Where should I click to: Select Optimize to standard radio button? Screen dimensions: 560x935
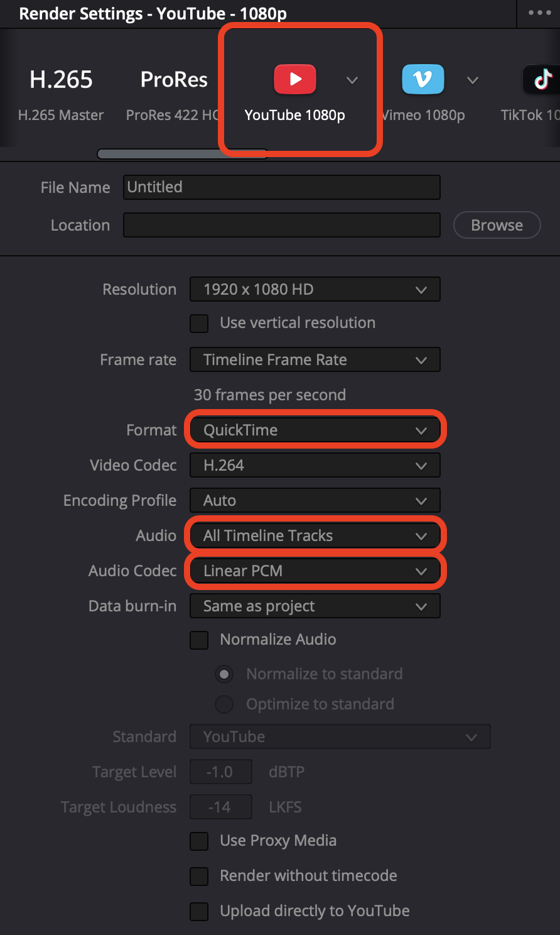[224, 704]
